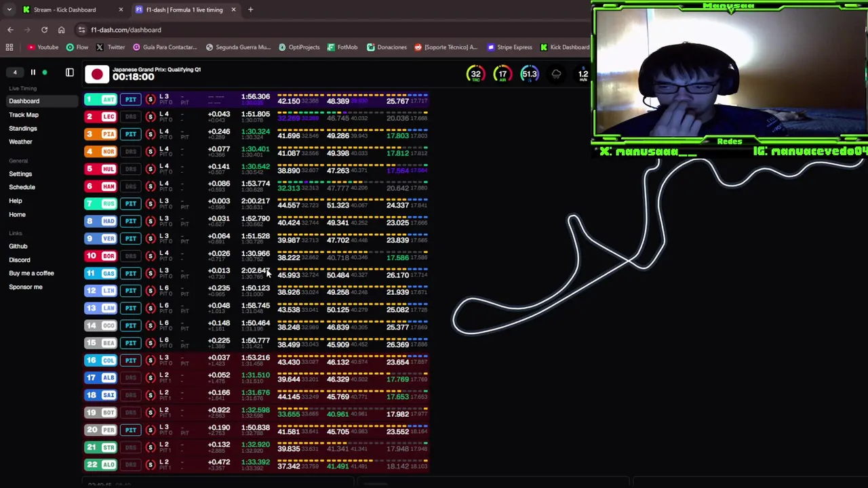Open the Kick Dashboard bookmark
The image size is (868, 488).
tap(565, 47)
